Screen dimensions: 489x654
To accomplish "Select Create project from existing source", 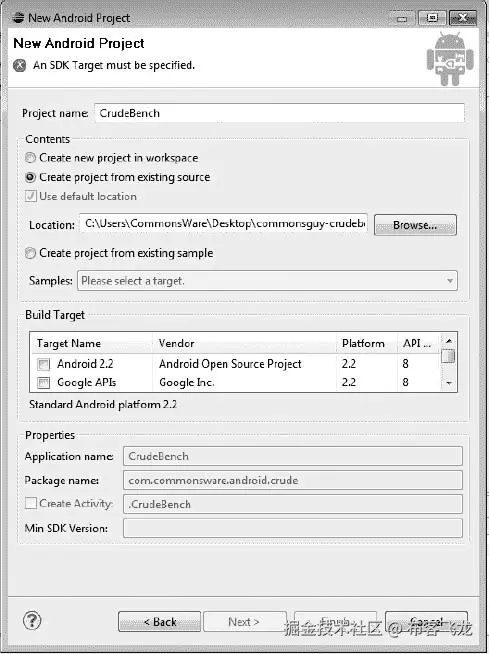I will (30, 177).
